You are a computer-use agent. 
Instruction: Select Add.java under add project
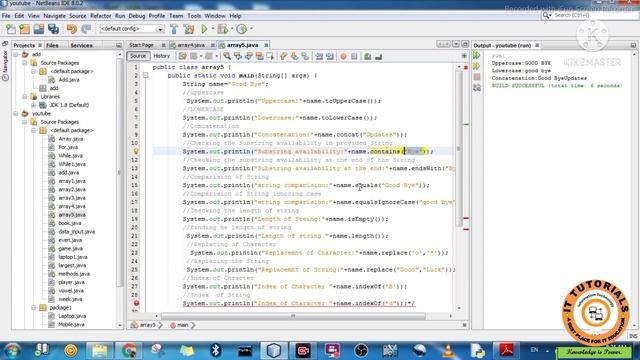[69, 80]
